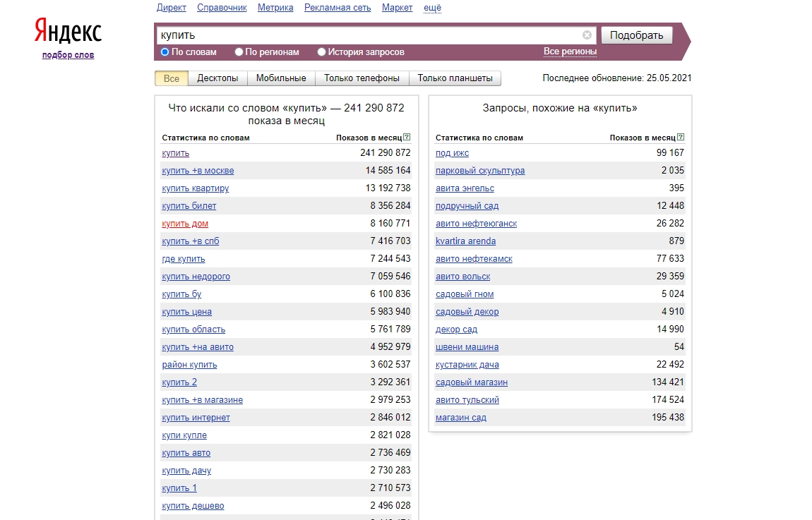The width and height of the screenshot is (812, 520).
Task: Open the магазин сад similar query link
Action: click(461, 418)
